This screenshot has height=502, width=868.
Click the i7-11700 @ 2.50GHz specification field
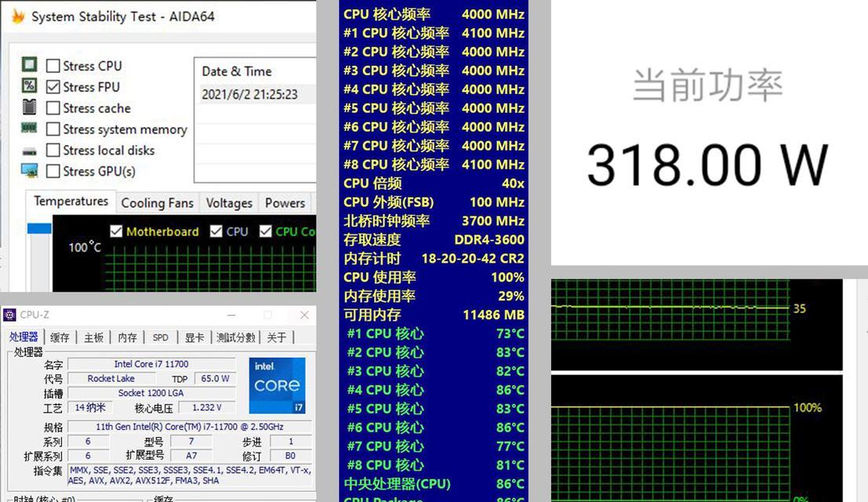click(189, 427)
